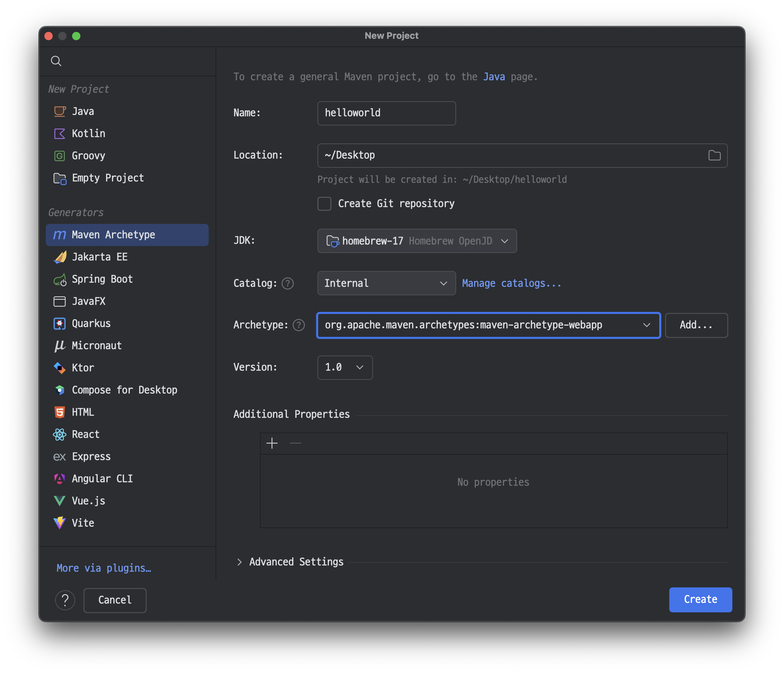The height and width of the screenshot is (673, 784).
Task: Click the Add... archetype button
Action: (x=696, y=325)
